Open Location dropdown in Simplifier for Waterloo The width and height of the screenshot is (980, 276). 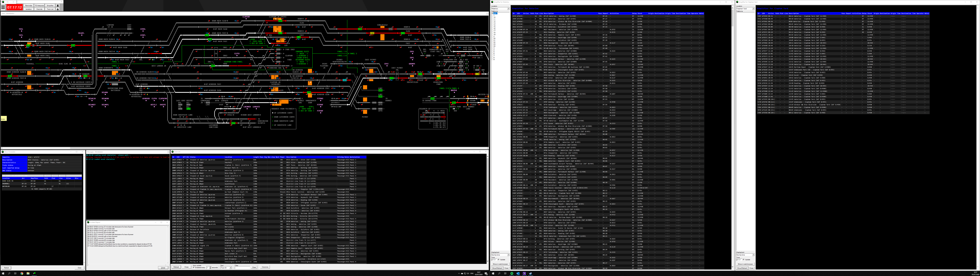[x=500, y=8]
